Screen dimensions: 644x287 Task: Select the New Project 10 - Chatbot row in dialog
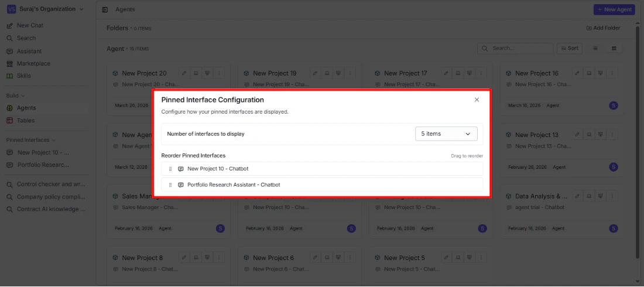[322, 169]
